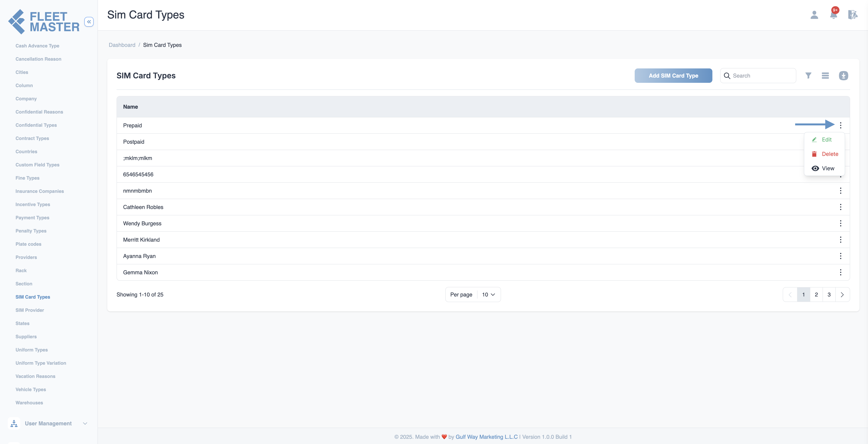Viewport: 868px width, 444px height.
Task: Open Plate codes in the sidebar
Action: pos(28,244)
